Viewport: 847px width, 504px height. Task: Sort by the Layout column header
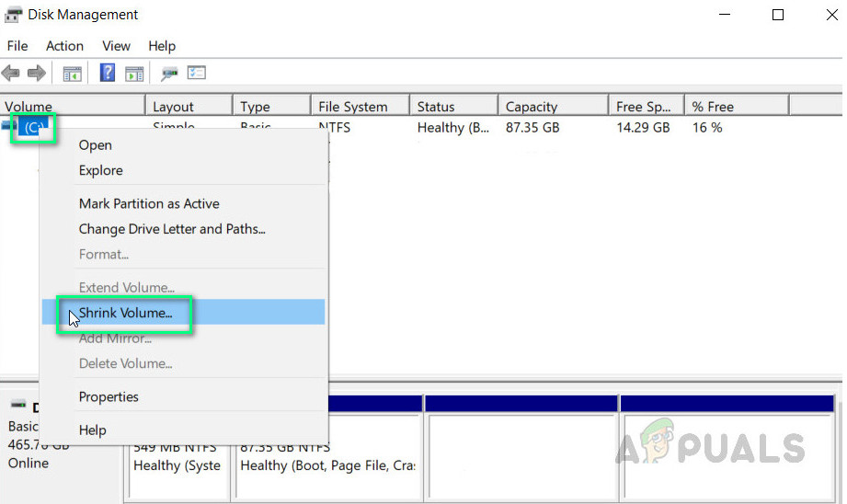189,107
